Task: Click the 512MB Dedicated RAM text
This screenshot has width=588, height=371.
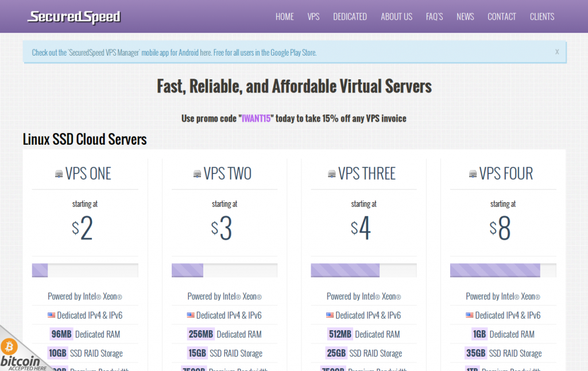Action: 363,334
